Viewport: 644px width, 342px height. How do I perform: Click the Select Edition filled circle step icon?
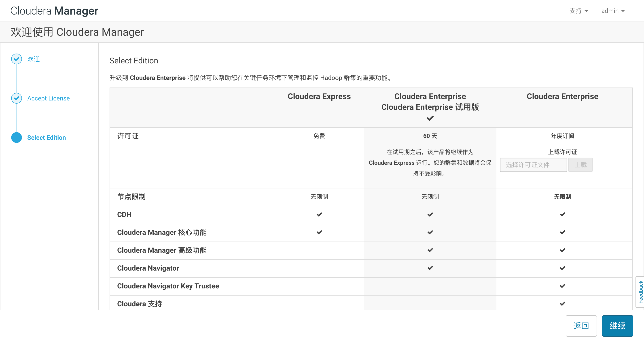(17, 138)
